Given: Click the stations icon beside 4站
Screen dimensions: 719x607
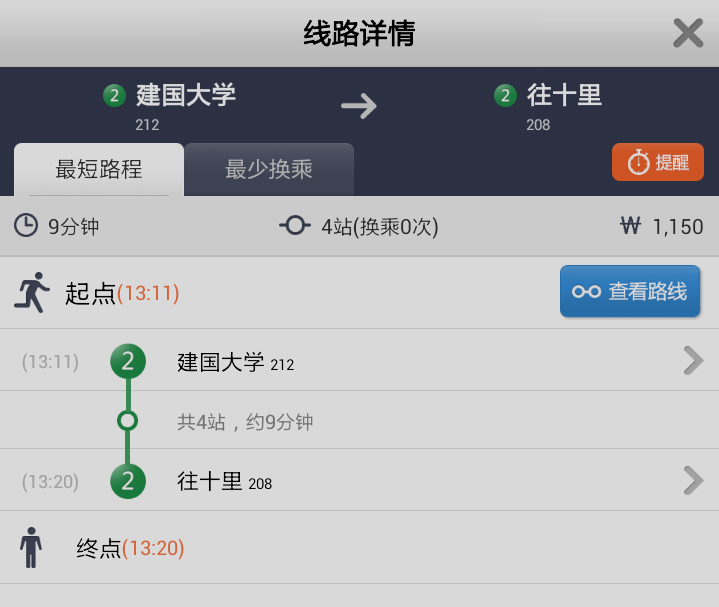Looking at the screenshot, I should click(x=295, y=226).
